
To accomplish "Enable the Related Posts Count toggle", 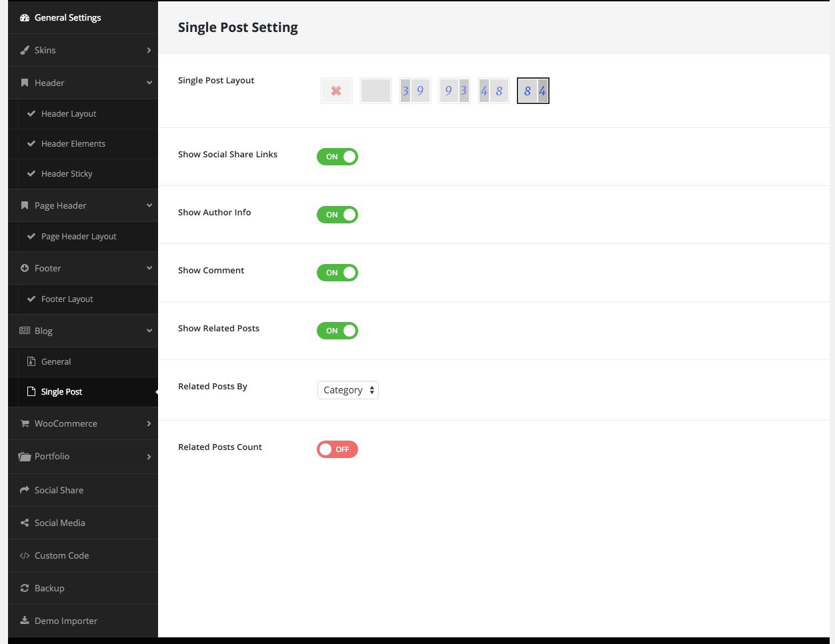I will pyautogui.click(x=337, y=449).
